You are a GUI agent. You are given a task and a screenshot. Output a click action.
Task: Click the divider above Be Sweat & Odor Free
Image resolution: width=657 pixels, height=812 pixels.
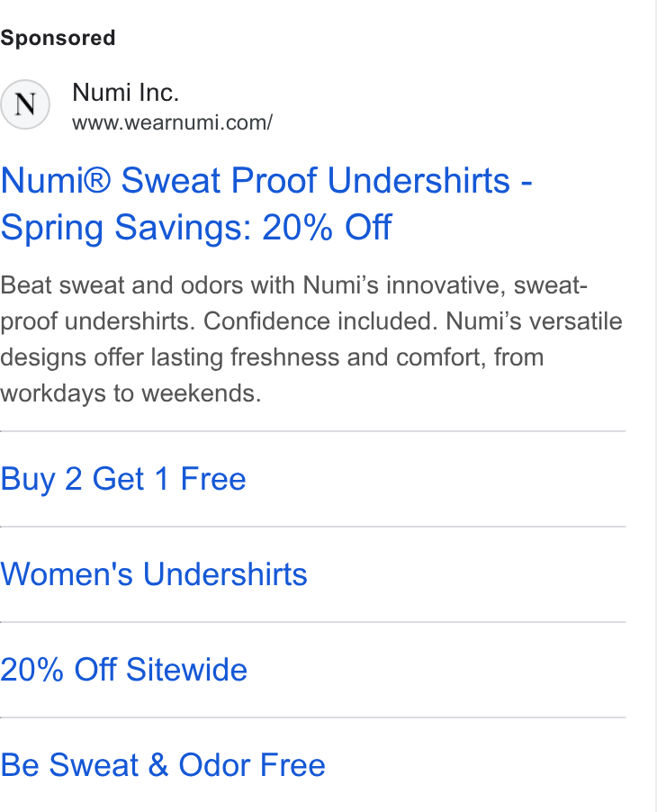click(312, 717)
